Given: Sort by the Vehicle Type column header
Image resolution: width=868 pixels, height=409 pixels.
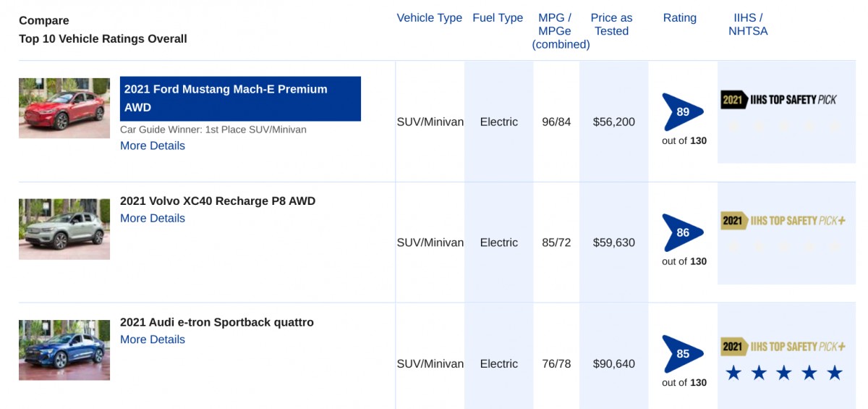Looking at the screenshot, I should (429, 18).
